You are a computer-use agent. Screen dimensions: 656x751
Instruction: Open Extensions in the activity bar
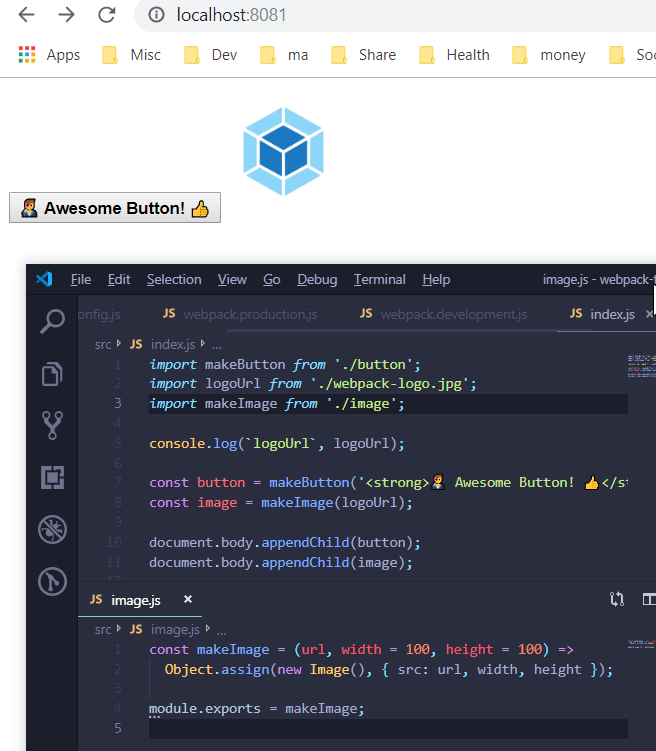(52, 478)
